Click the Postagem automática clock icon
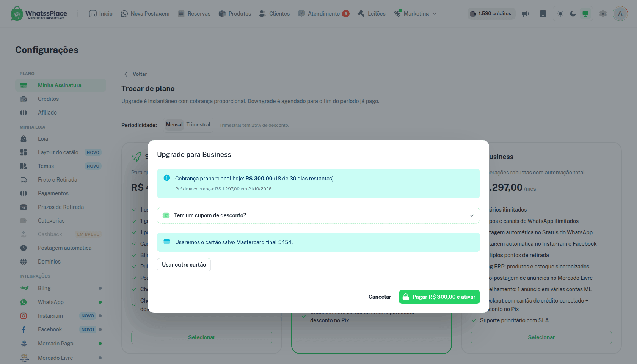 point(24,248)
